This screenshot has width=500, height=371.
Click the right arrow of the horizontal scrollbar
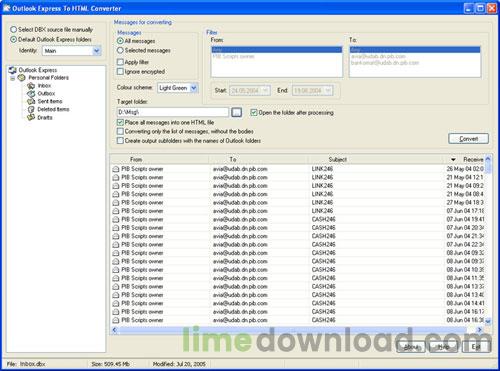tap(480, 330)
